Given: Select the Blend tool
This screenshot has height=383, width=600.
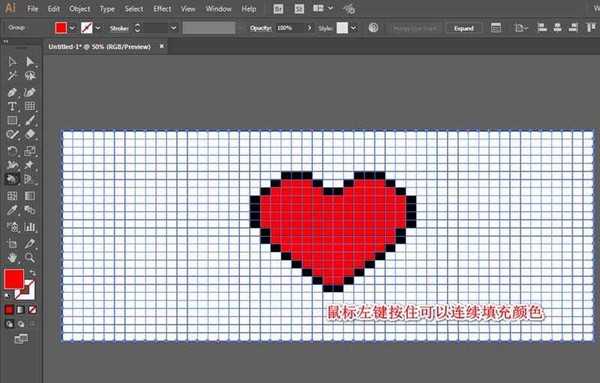Looking at the screenshot, I should [30, 210].
